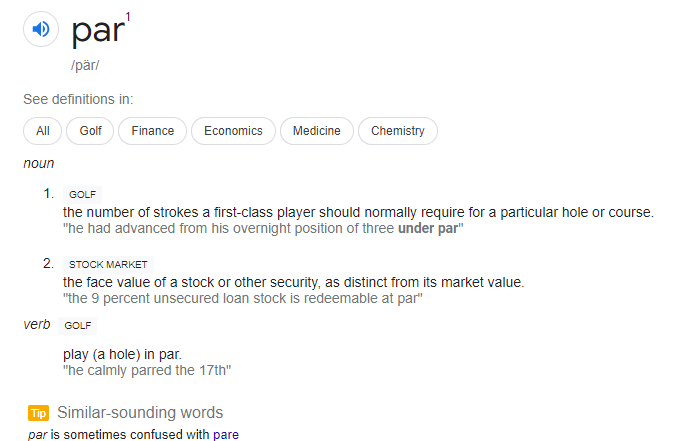Image resolution: width=682 pixels, height=441 pixels.
Task: Switch to the Economics filter chip
Action: pyautogui.click(x=233, y=131)
